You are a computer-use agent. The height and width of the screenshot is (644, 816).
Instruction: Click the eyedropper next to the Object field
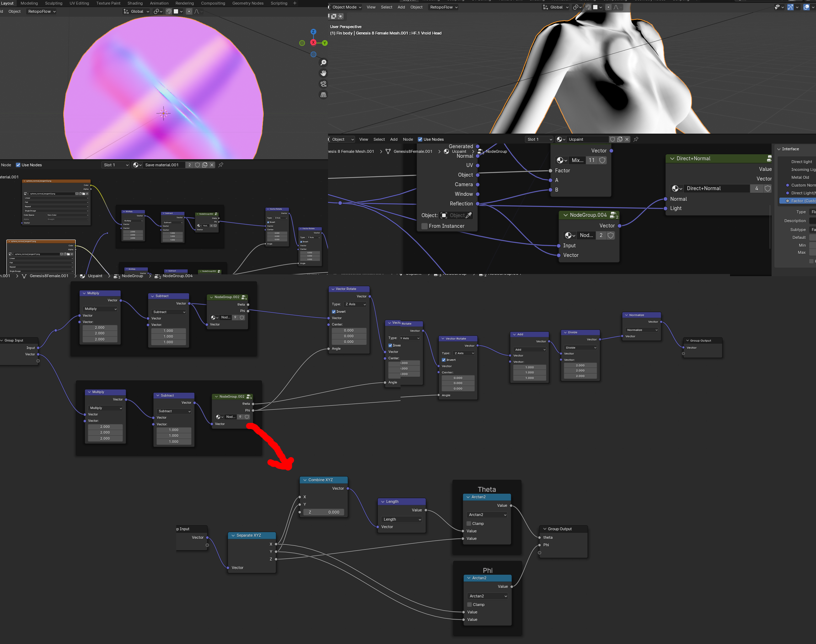pyautogui.click(x=469, y=215)
